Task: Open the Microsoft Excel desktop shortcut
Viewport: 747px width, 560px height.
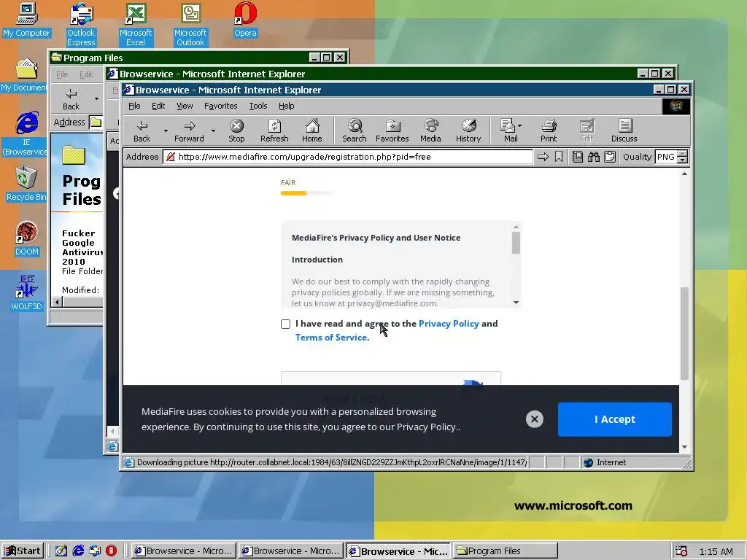Action: click(135, 24)
